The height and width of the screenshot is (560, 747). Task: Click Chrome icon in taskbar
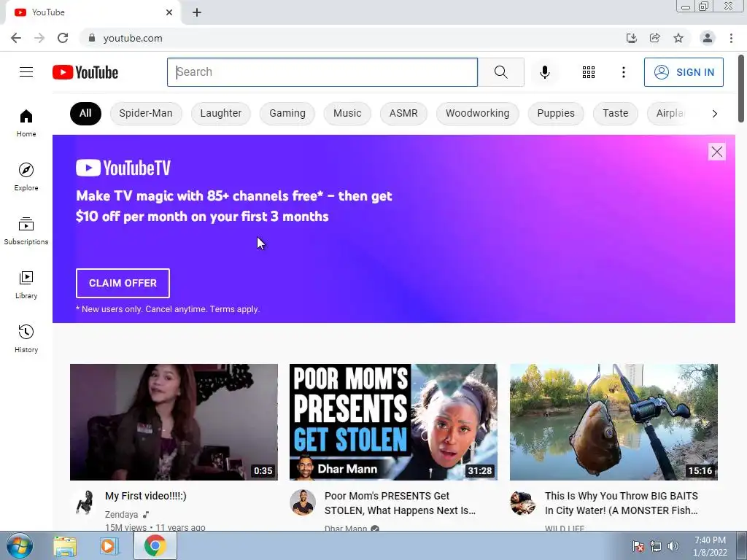[x=155, y=545]
